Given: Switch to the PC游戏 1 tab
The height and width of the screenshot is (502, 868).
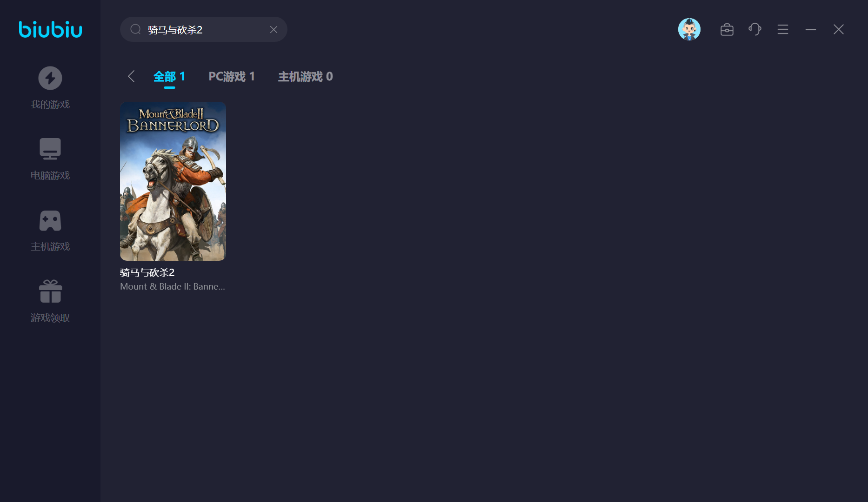Looking at the screenshot, I should pyautogui.click(x=231, y=76).
